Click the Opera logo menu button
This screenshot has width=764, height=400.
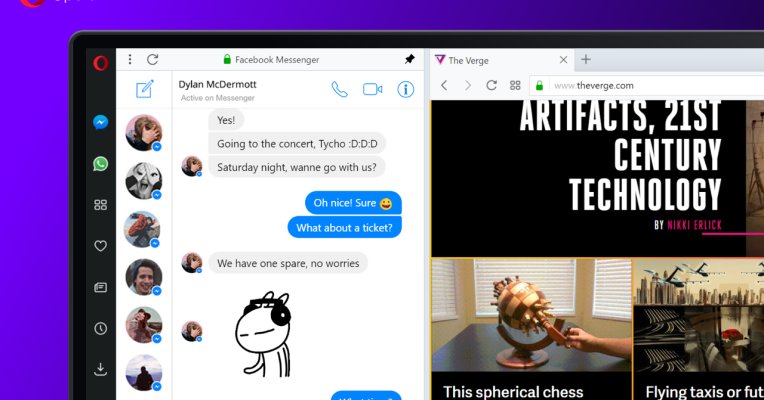pyautogui.click(x=100, y=63)
